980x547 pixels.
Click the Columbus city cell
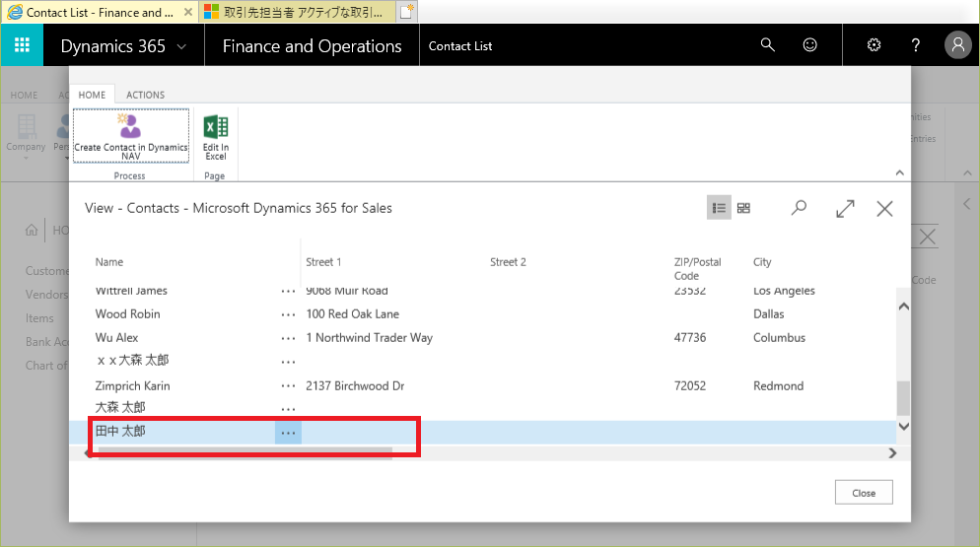pyautogui.click(x=780, y=338)
